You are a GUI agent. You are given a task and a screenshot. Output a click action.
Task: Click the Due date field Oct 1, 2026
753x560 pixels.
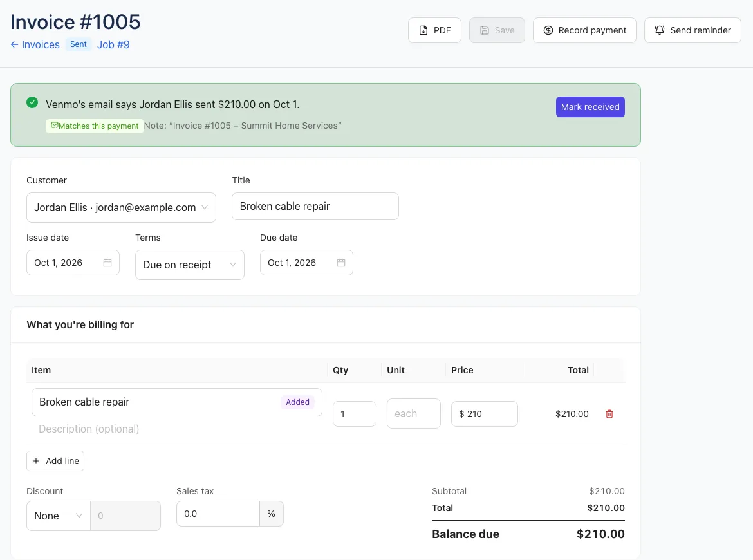pos(306,263)
